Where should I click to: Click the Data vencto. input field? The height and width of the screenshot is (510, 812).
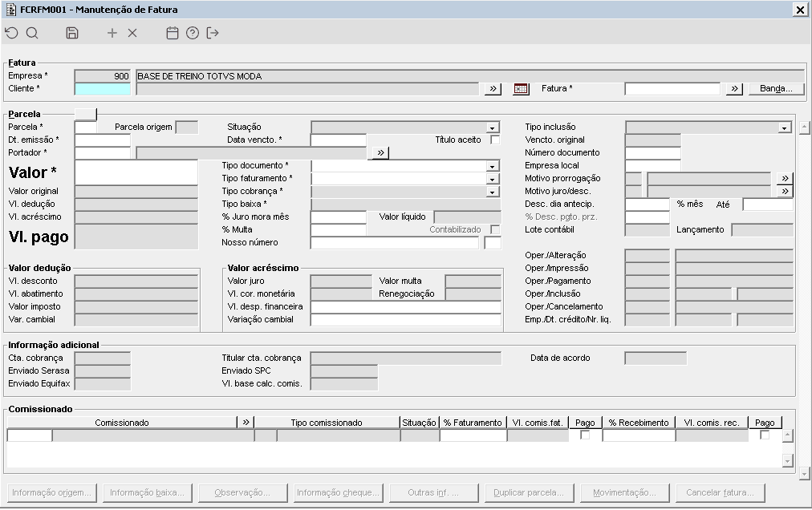[x=338, y=140]
